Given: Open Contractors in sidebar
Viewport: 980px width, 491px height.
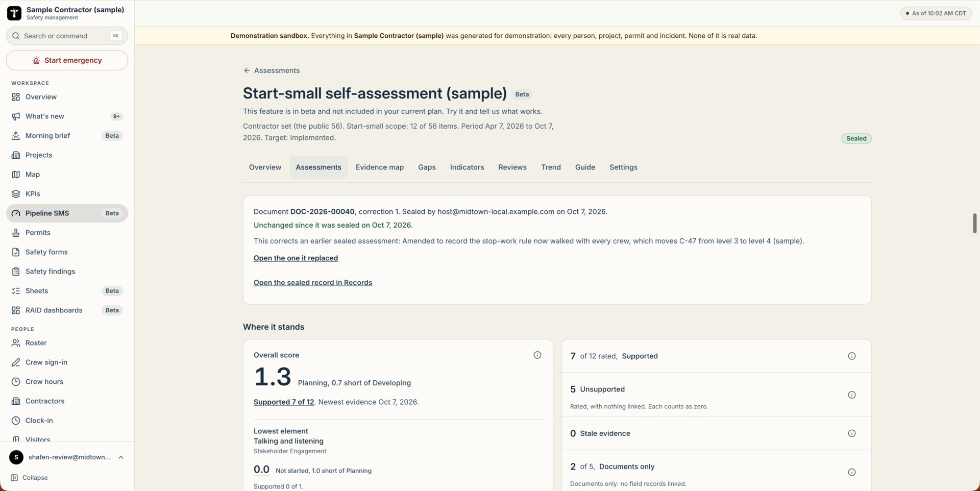Looking at the screenshot, I should coord(67,401).
